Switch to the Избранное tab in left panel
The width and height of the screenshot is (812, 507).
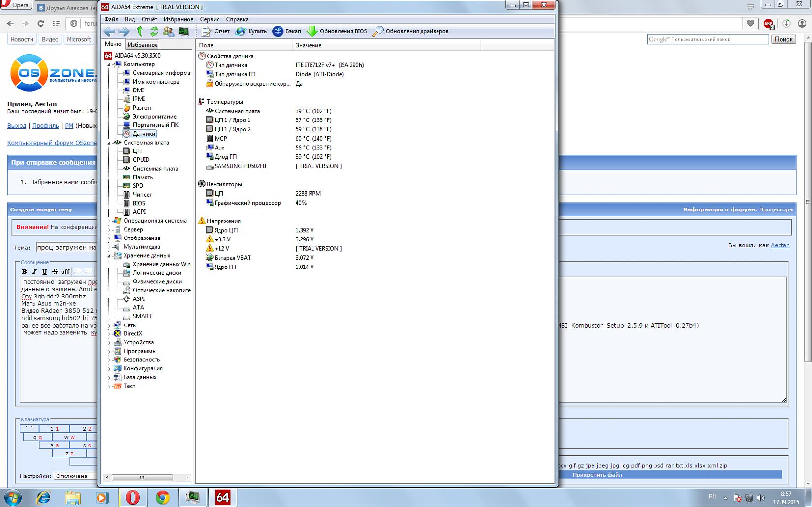pos(143,45)
